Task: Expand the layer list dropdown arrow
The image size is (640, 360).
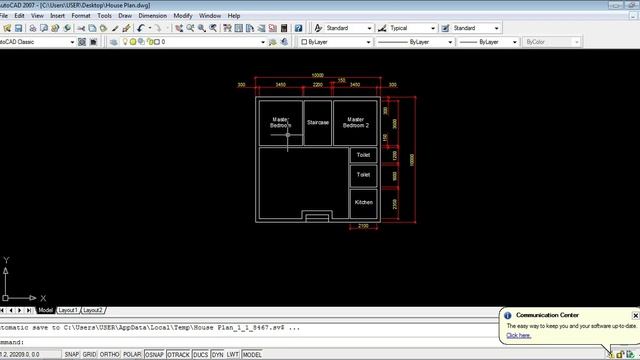Action: [263, 42]
